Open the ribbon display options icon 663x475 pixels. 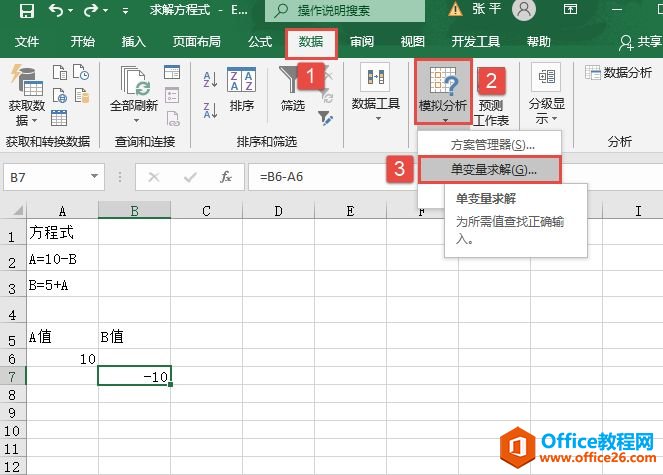(570, 9)
